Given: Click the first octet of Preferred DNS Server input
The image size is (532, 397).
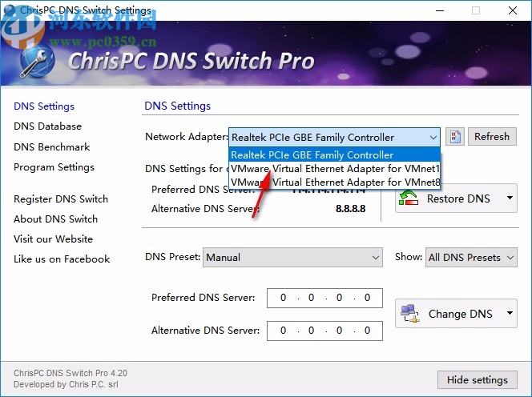Looking at the screenshot, I should pyautogui.click(x=283, y=298).
